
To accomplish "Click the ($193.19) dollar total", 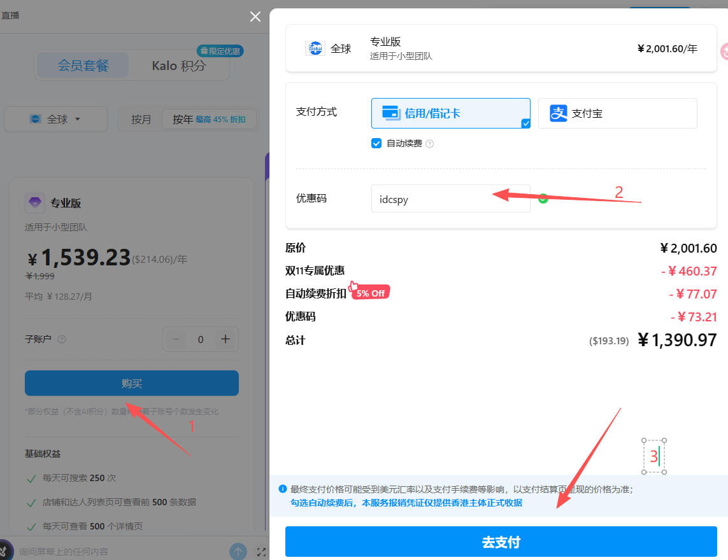I will [609, 341].
